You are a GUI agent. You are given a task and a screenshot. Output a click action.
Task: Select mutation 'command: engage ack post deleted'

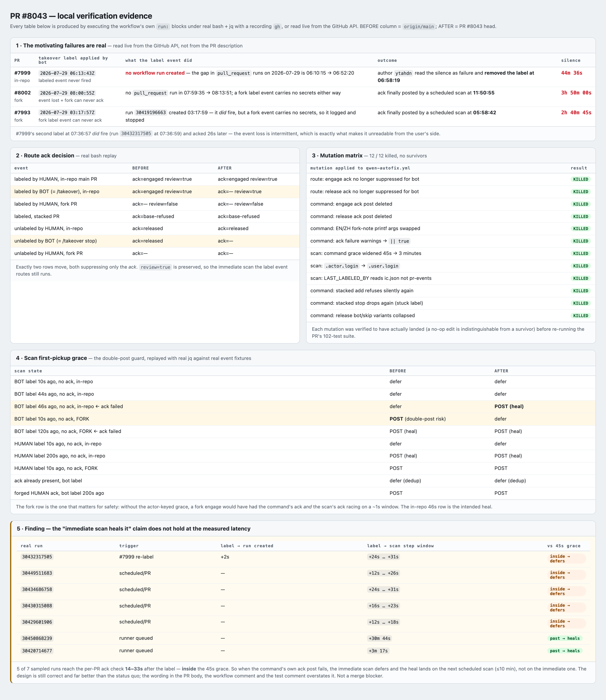click(351, 204)
